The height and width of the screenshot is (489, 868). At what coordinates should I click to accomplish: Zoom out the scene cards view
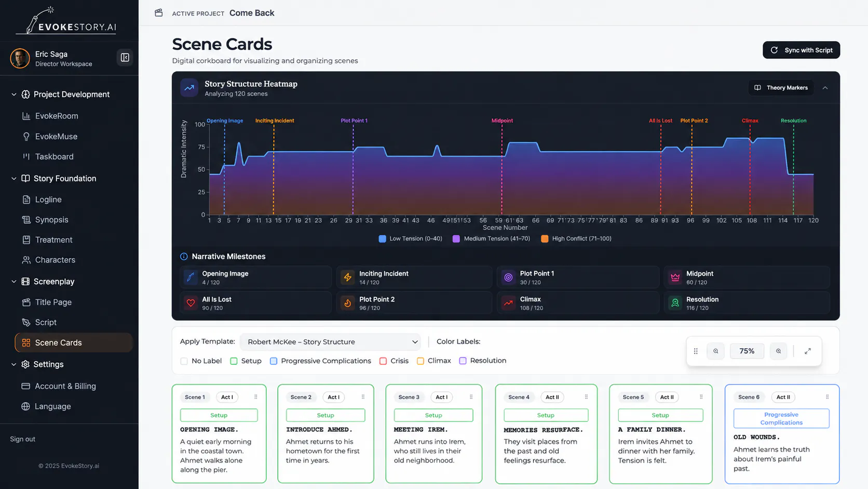(716, 351)
